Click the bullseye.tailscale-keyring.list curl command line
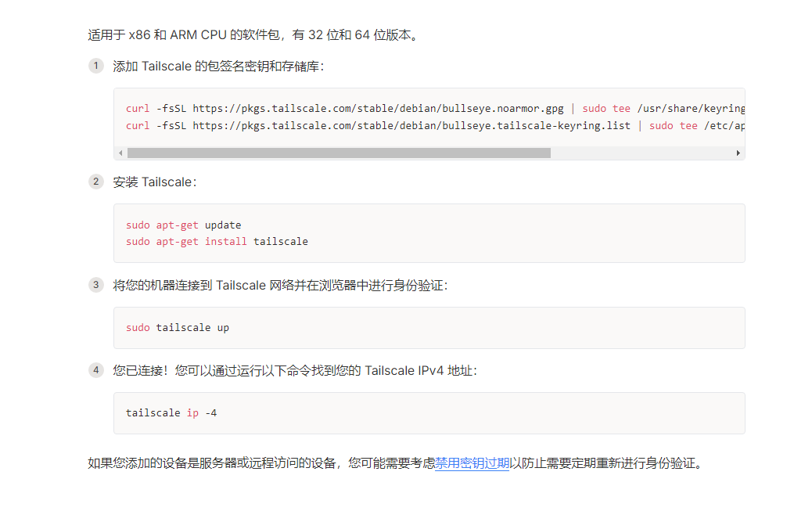 (435, 126)
